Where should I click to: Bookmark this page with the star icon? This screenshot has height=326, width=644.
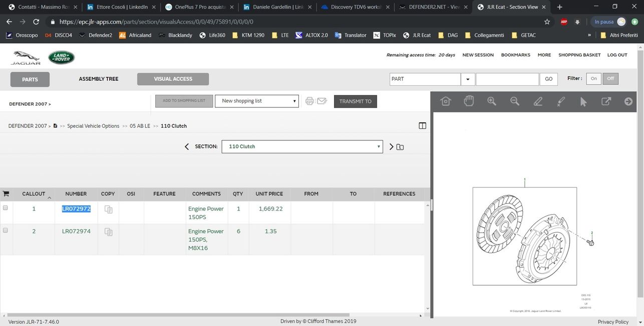pyautogui.click(x=547, y=22)
